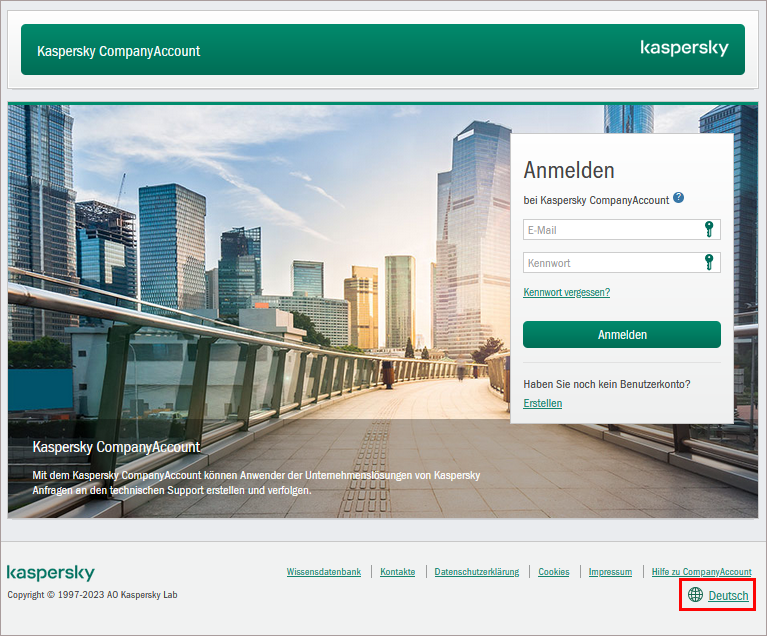Click the key icon in Kennwort field
The height and width of the screenshot is (636, 767).
click(x=709, y=262)
